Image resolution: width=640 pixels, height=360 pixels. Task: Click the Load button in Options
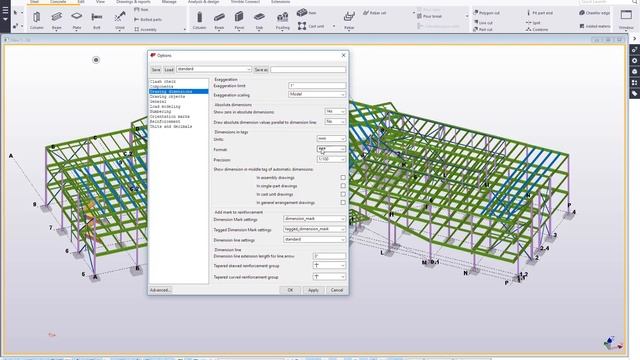(169, 70)
